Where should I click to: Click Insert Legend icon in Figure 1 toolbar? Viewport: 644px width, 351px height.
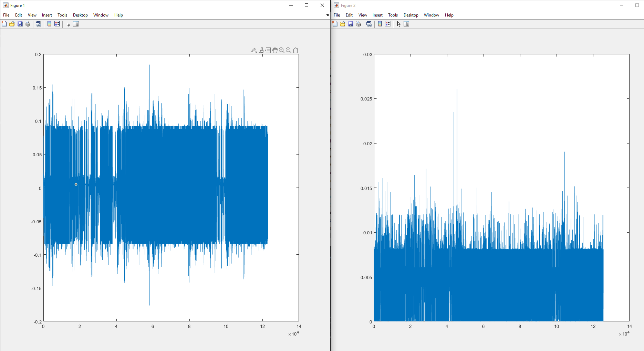point(57,24)
